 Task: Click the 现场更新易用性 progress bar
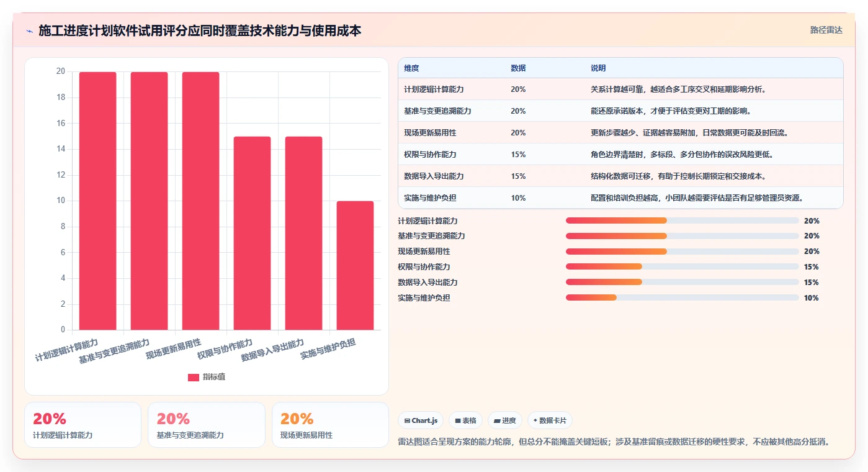682,251
